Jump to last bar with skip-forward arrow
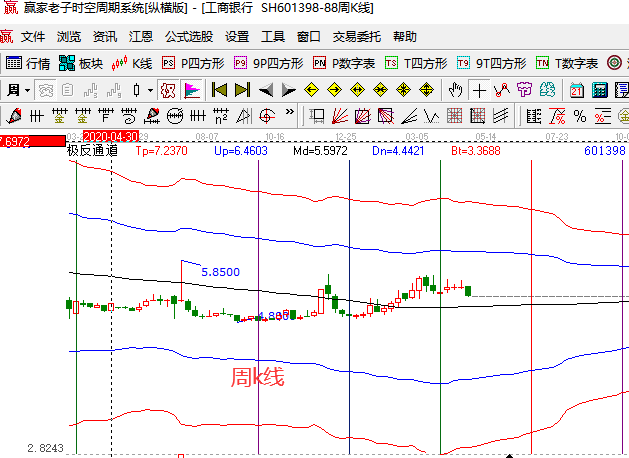The image size is (629, 458). (x=242, y=90)
